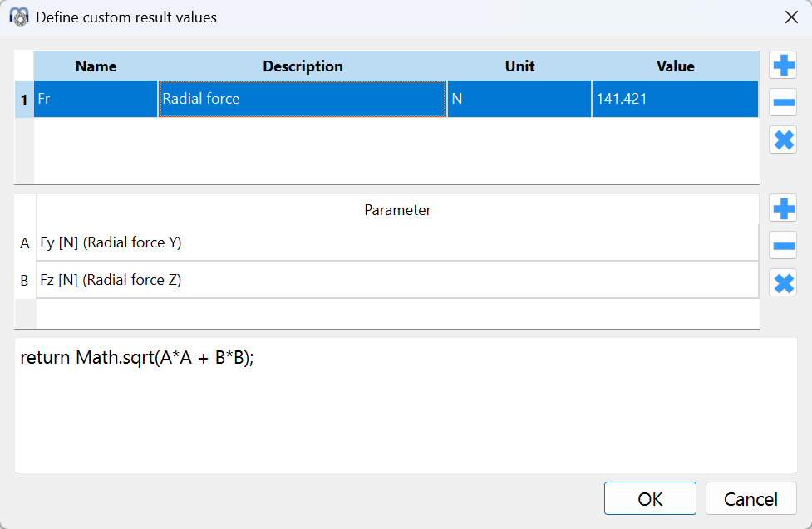Click the Name column header

(96, 66)
